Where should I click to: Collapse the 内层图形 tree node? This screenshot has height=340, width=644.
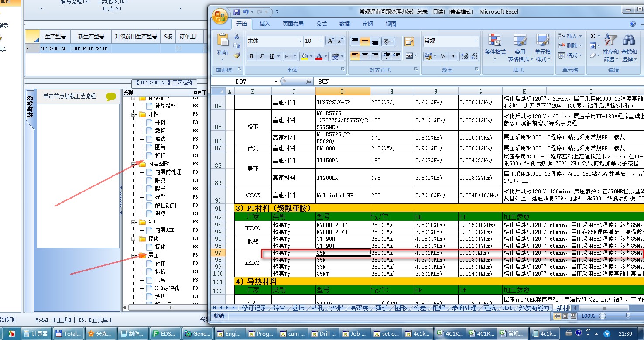134,164
